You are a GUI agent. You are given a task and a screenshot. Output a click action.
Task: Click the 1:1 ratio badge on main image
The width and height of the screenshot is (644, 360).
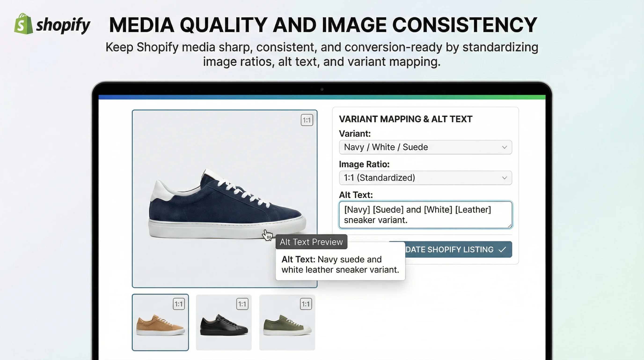click(x=307, y=120)
